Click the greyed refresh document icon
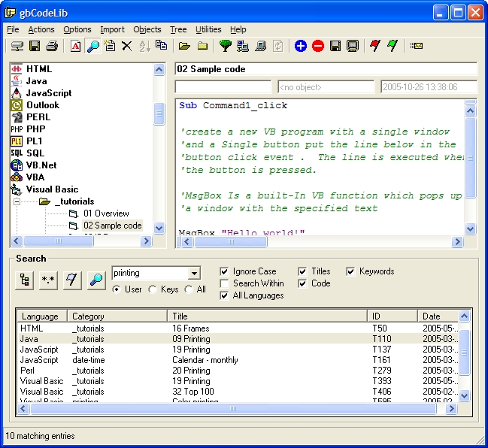488x448 pixels. click(x=278, y=47)
